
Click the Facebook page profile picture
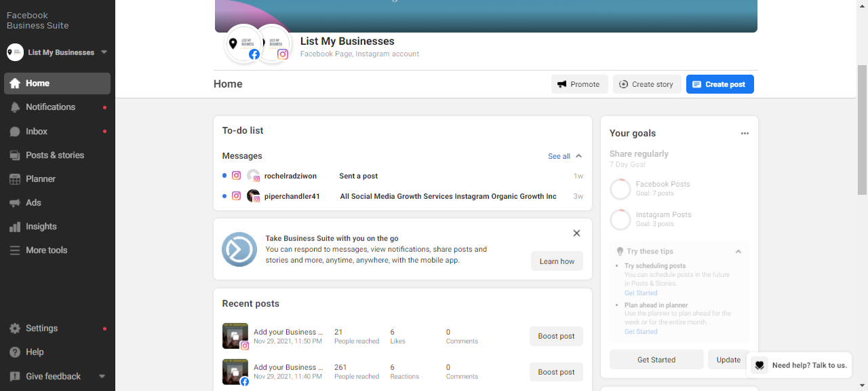tap(243, 44)
